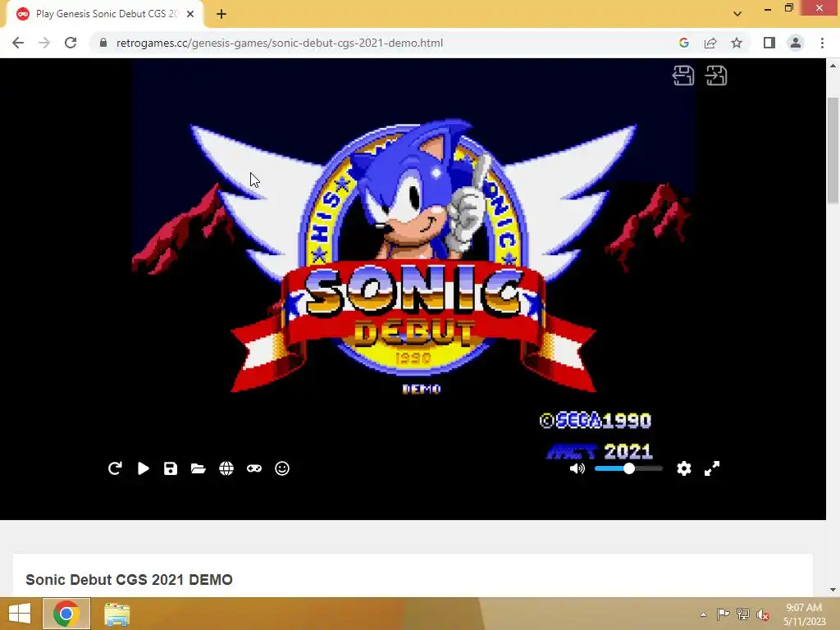Click the Chrome taskbar icon
This screenshot has width=840, height=630.
66,614
